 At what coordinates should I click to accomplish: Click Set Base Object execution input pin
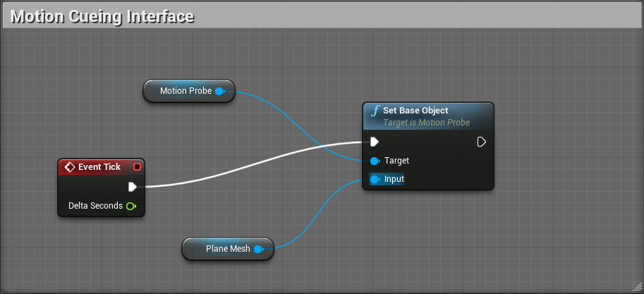coord(374,142)
